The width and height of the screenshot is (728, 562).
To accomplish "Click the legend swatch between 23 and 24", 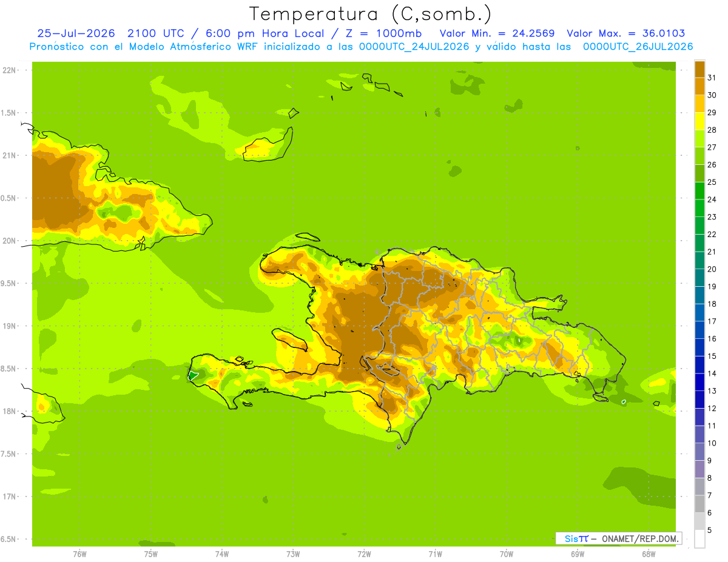I will [699, 208].
